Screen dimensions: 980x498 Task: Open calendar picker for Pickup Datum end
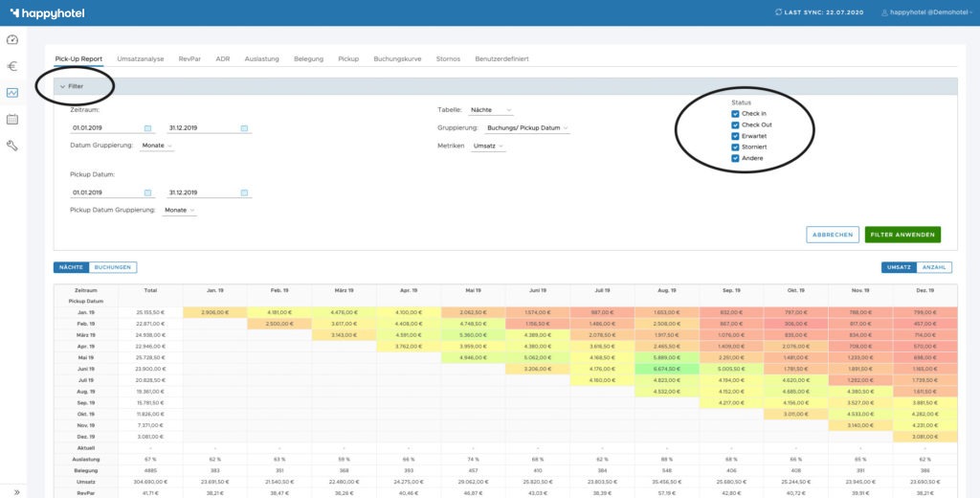click(x=244, y=192)
